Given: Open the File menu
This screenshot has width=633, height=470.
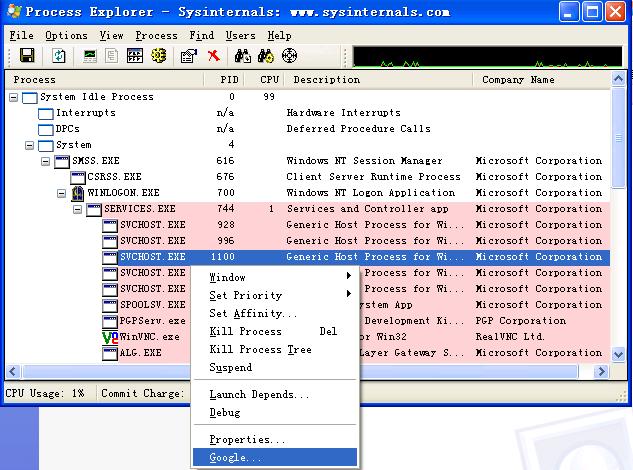Looking at the screenshot, I should (21, 36).
